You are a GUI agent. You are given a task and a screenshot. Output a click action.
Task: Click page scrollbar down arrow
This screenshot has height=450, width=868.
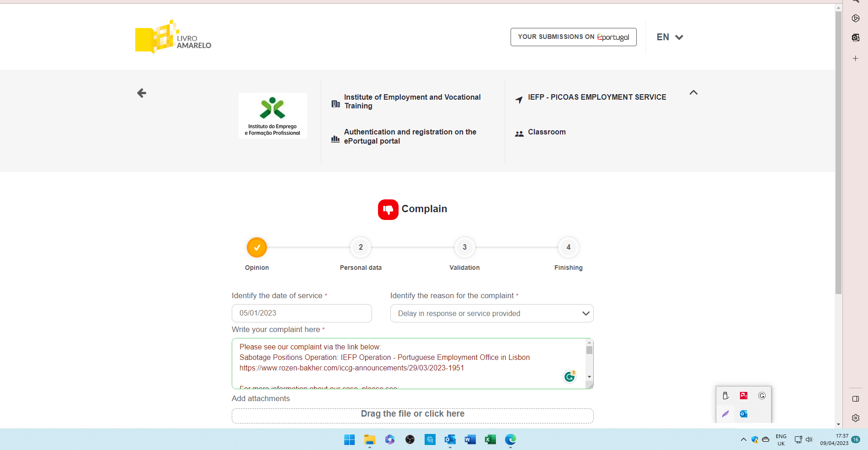coord(838,424)
